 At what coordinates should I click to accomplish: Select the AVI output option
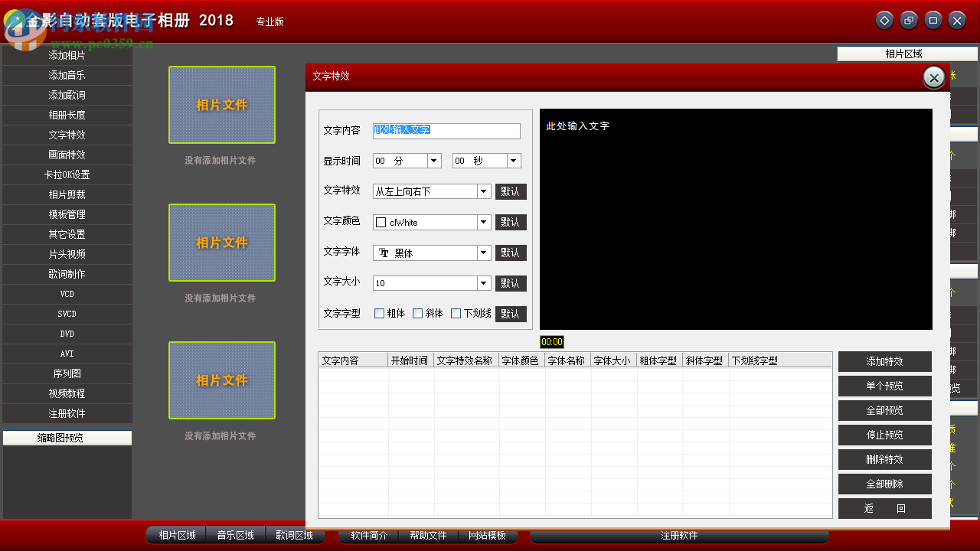pyautogui.click(x=67, y=354)
